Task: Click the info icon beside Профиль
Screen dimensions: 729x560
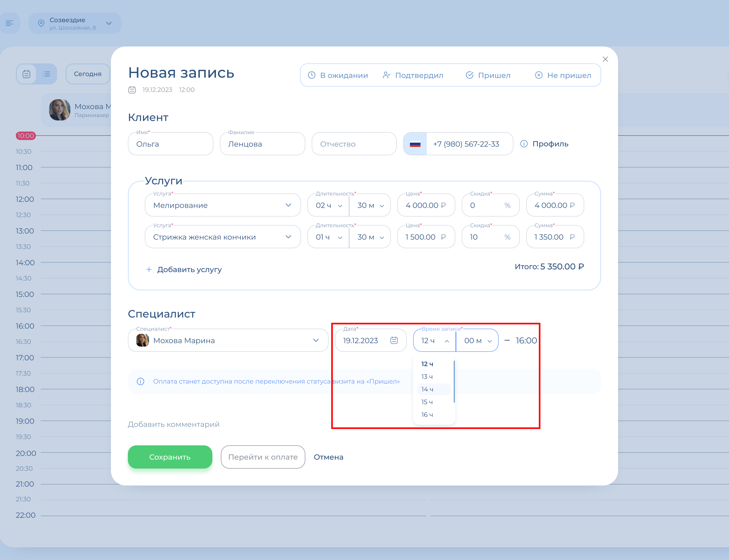Action: 524,144
